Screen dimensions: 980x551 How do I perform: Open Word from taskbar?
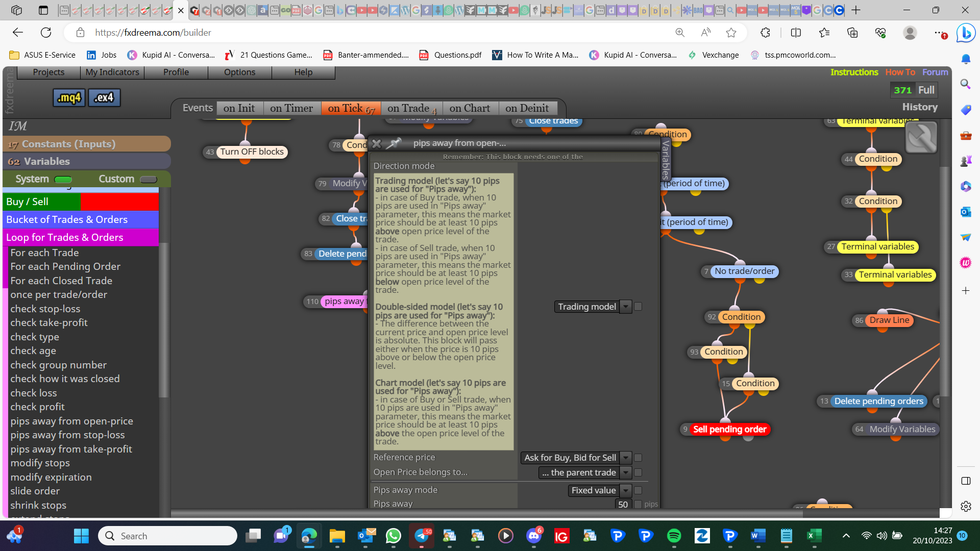[x=758, y=536]
